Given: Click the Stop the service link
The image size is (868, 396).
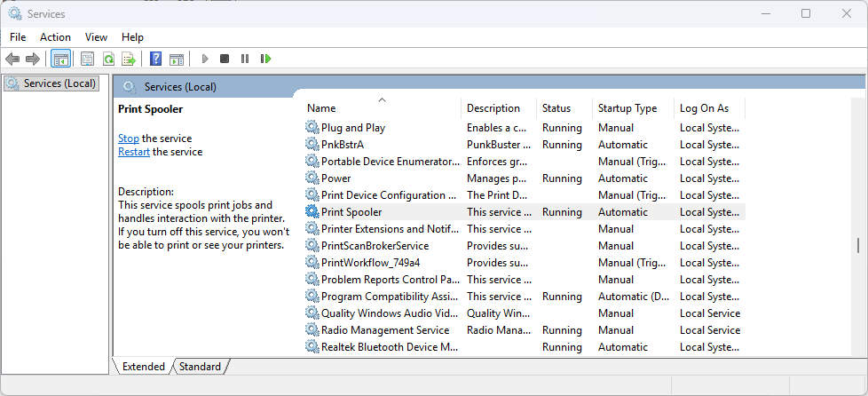Looking at the screenshot, I should point(129,139).
